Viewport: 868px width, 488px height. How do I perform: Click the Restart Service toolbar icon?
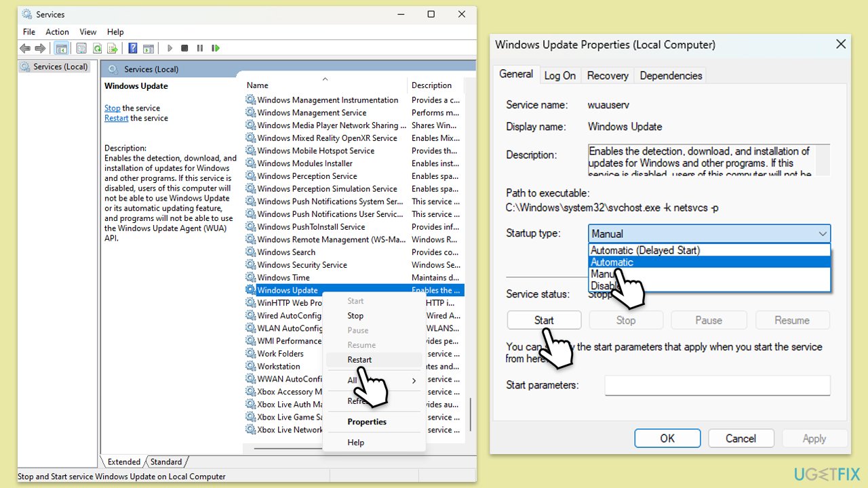click(216, 48)
